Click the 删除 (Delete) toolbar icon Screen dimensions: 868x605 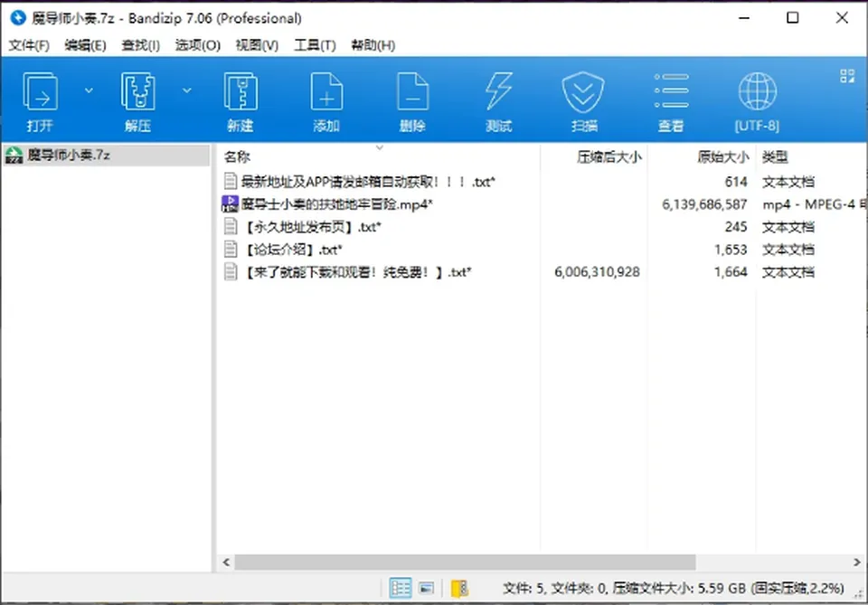pyautogui.click(x=413, y=92)
